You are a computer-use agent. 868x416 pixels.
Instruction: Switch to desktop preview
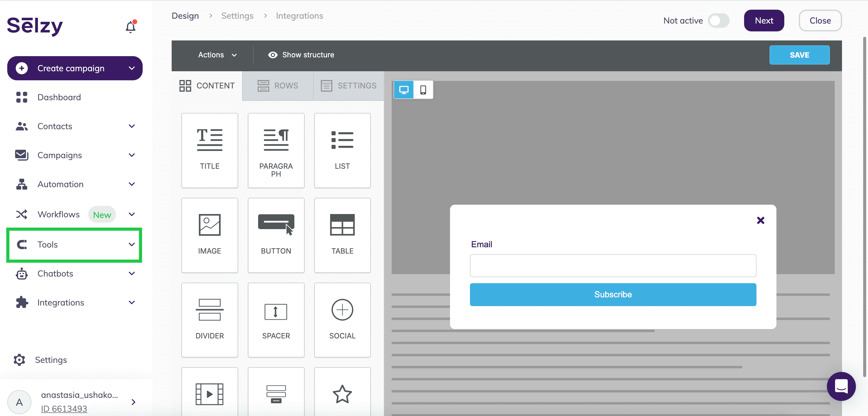pyautogui.click(x=404, y=90)
